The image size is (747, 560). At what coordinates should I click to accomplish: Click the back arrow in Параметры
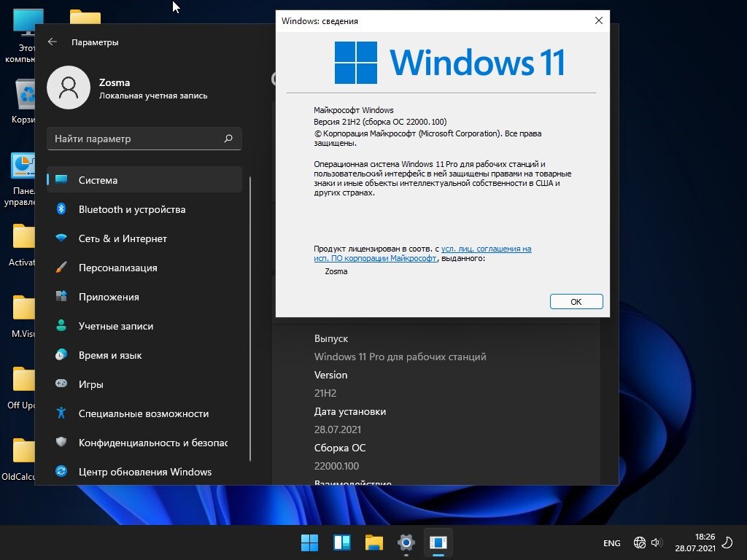(53, 42)
